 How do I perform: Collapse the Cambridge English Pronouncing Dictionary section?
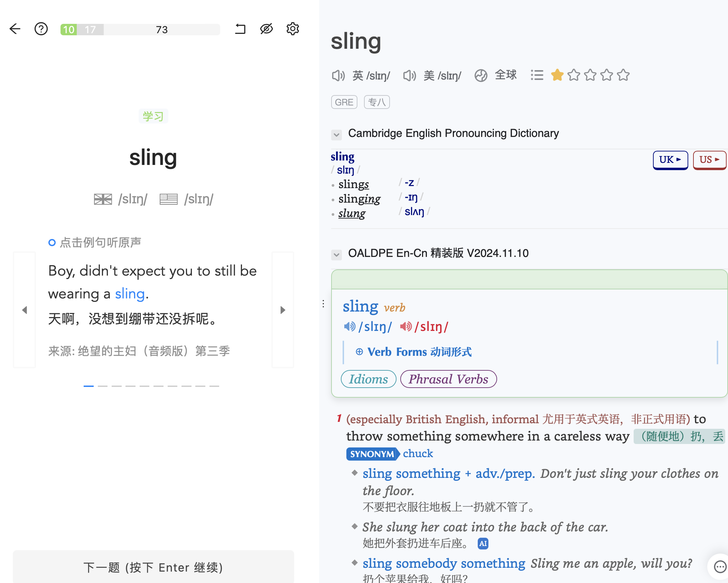click(336, 135)
